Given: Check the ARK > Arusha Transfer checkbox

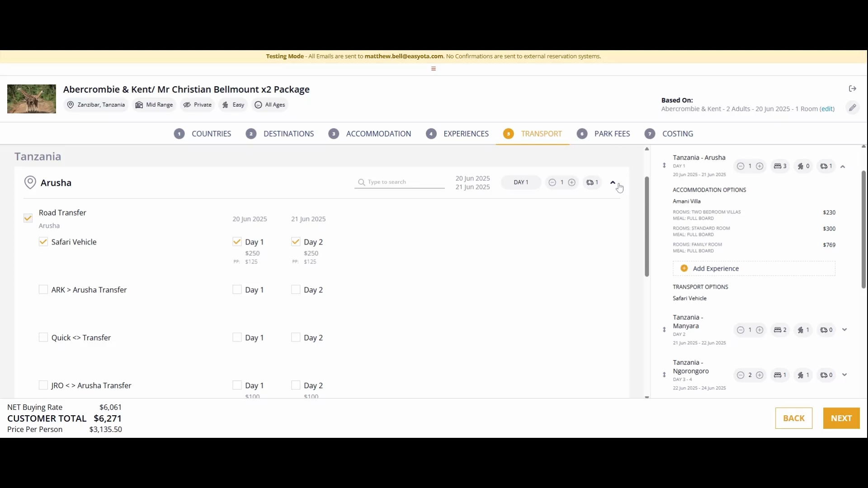Looking at the screenshot, I should pyautogui.click(x=43, y=290).
